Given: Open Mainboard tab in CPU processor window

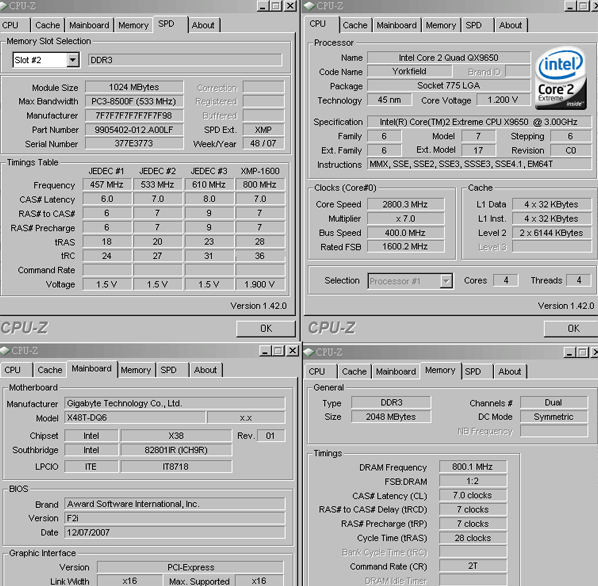Looking at the screenshot, I should click(x=397, y=25).
